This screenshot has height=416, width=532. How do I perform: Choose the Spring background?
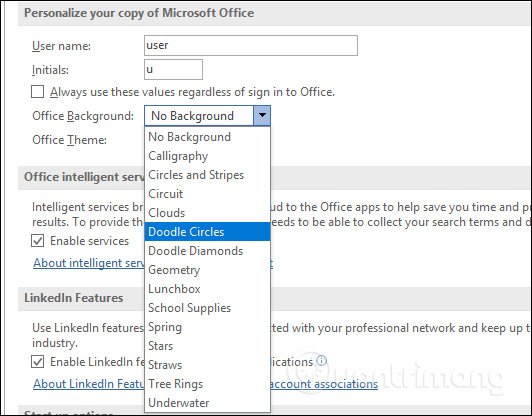pos(207,327)
